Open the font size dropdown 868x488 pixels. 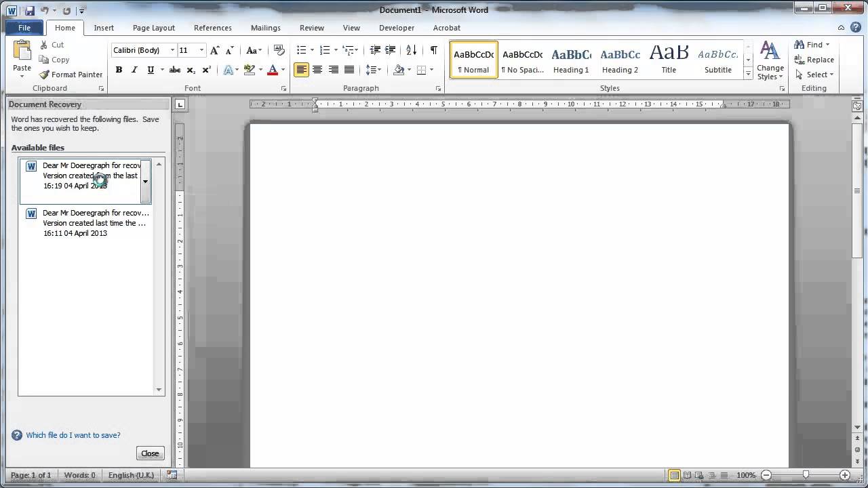[201, 50]
